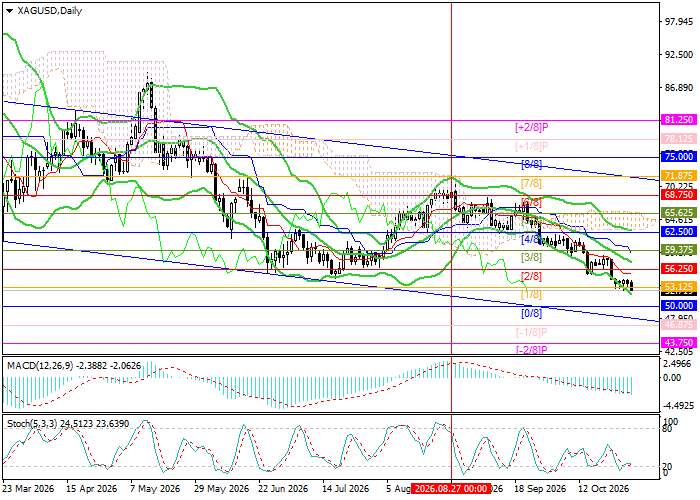
Task: Click the 92.500 price scale value
Action: 678,55
